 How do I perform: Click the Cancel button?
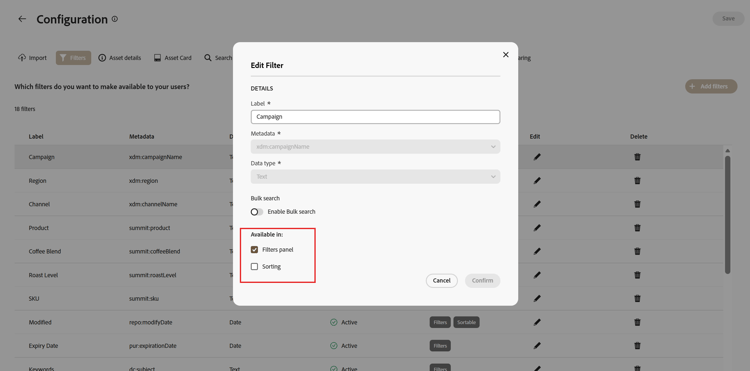point(441,281)
